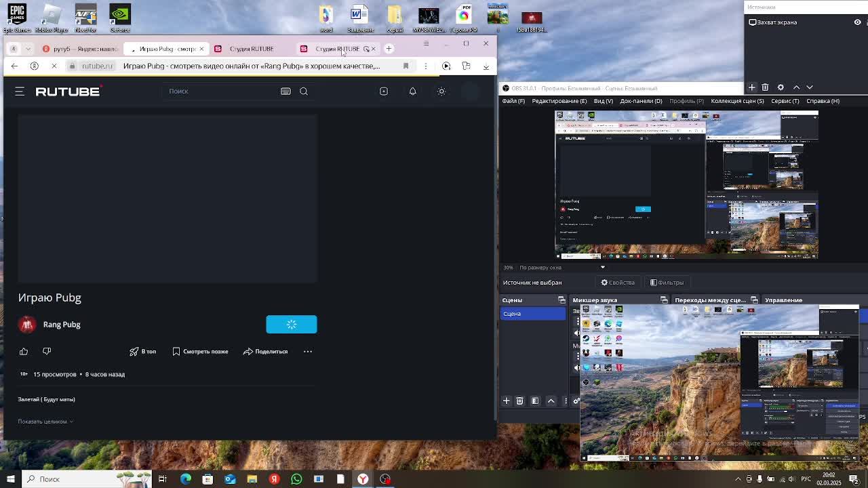This screenshot has width=868, height=488.
Task: Open the Справка (H) menu in OBS
Action: click(x=822, y=101)
